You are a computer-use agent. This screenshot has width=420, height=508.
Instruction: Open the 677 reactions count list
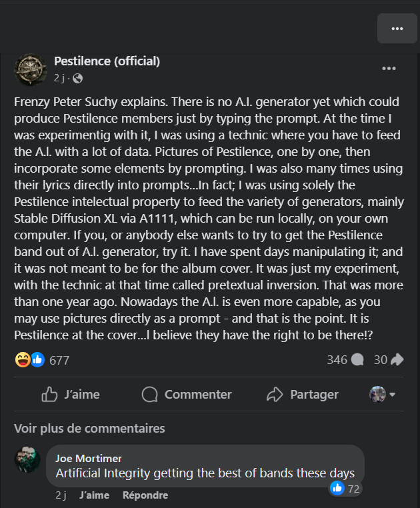[x=59, y=360]
